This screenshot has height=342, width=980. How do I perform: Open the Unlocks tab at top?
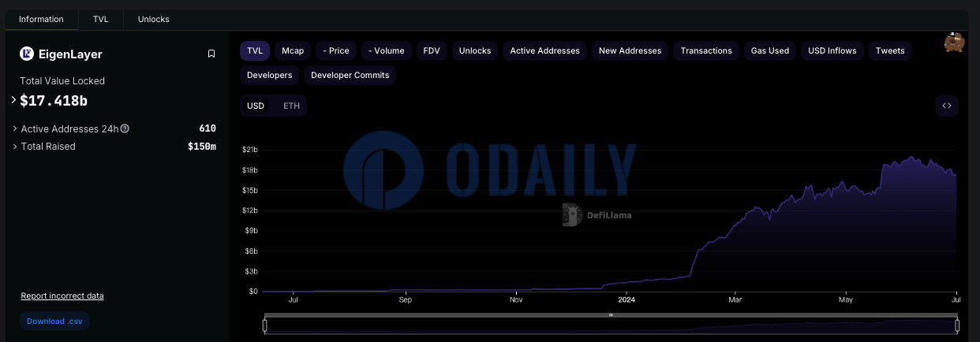tap(153, 19)
